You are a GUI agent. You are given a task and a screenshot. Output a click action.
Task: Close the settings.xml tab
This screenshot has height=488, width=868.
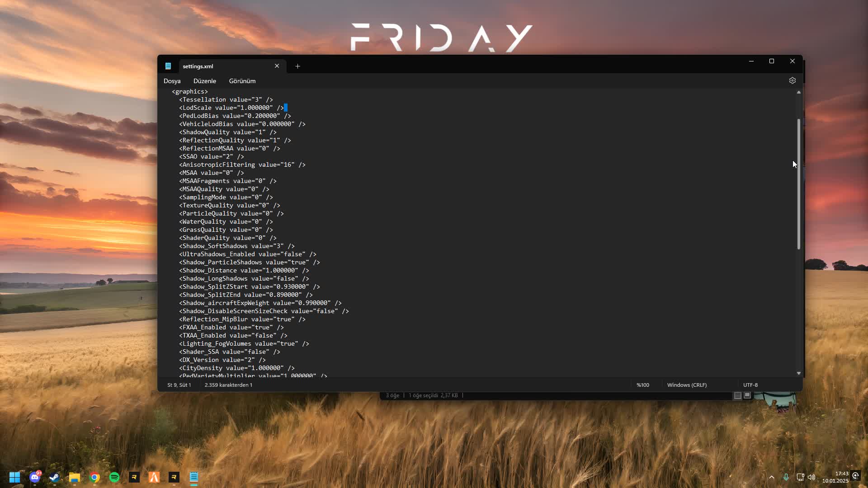point(277,66)
